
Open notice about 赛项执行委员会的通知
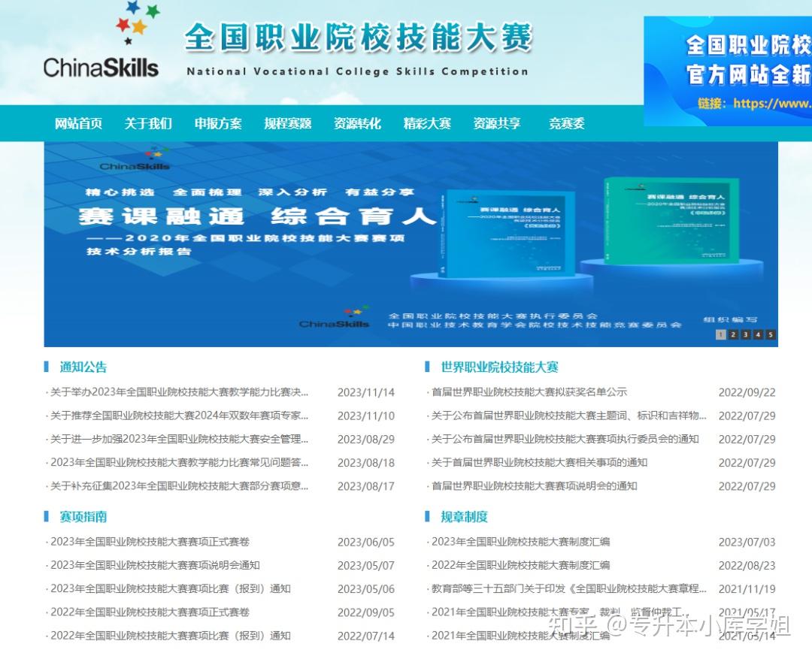[x=565, y=439]
